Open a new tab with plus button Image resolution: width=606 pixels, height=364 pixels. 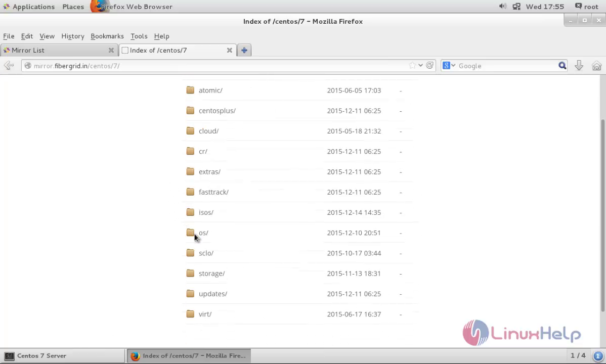click(x=244, y=50)
